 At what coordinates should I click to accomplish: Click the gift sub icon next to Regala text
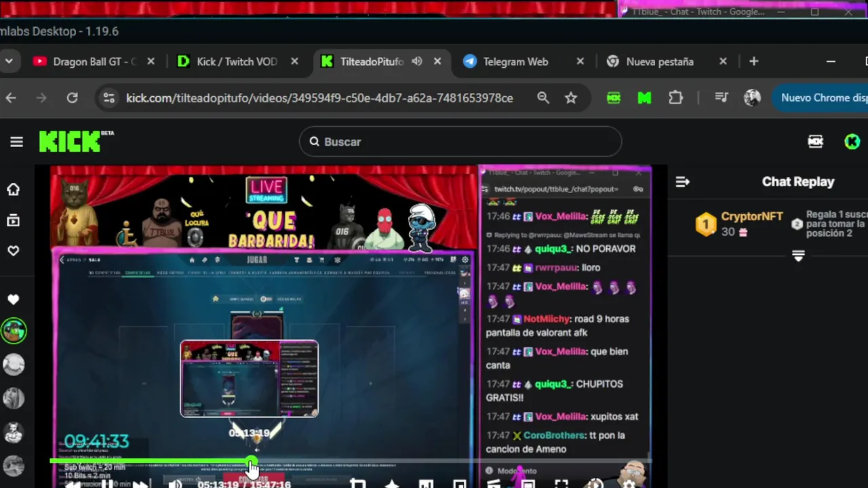[x=797, y=224]
